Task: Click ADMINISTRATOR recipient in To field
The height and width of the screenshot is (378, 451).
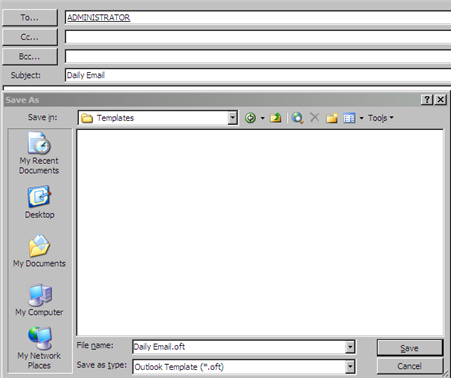Action: click(x=99, y=17)
